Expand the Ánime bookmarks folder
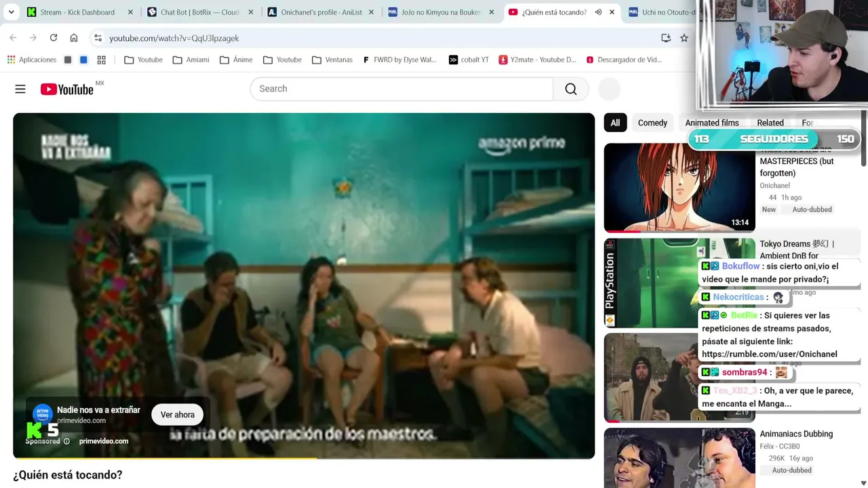The image size is (868, 488). click(x=236, y=60)
